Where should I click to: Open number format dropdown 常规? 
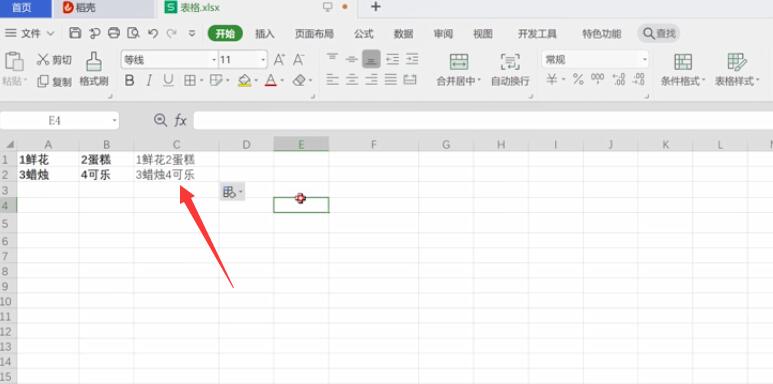point(644,60)
